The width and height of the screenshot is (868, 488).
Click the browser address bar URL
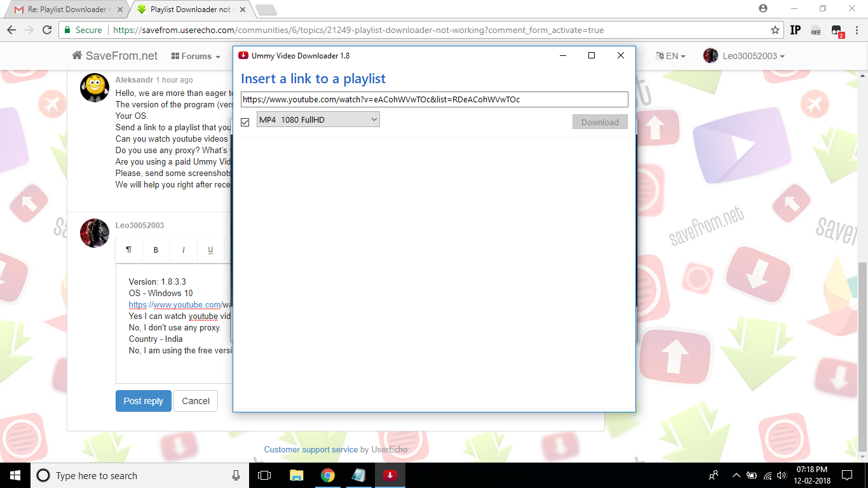[x=358, y=30]
